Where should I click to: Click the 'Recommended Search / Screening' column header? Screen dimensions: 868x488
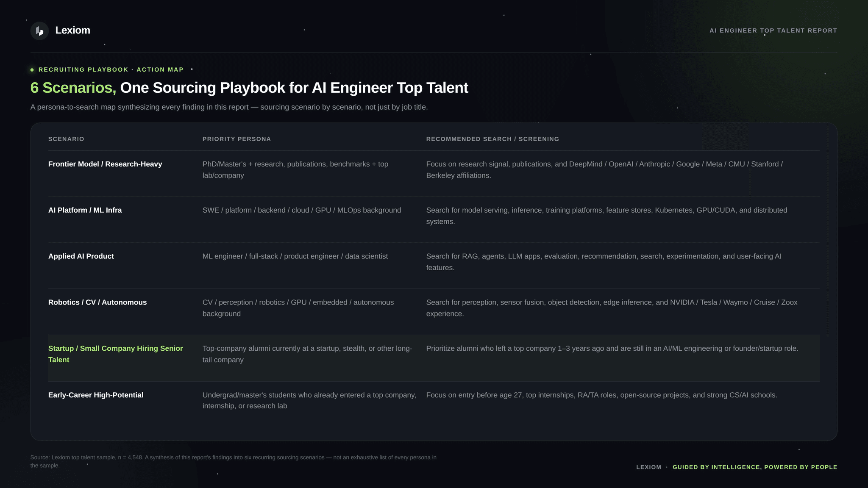click(492, 139)
